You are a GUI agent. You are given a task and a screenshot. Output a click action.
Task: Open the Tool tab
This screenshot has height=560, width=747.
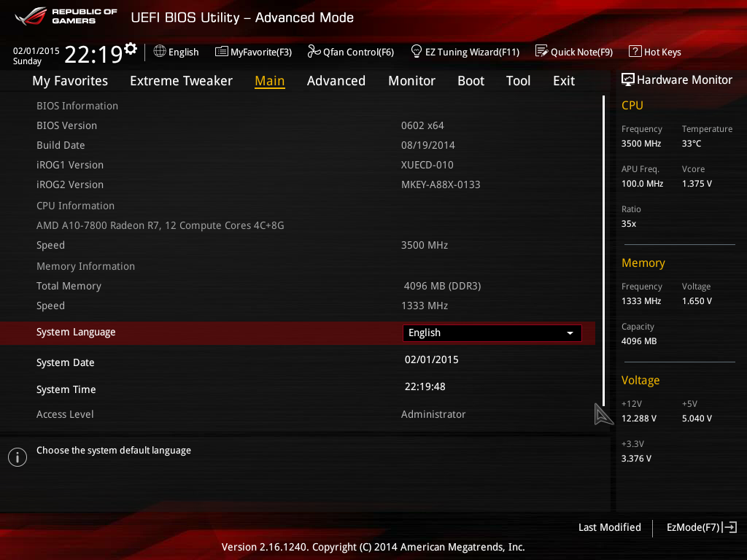tap(519, 81)
